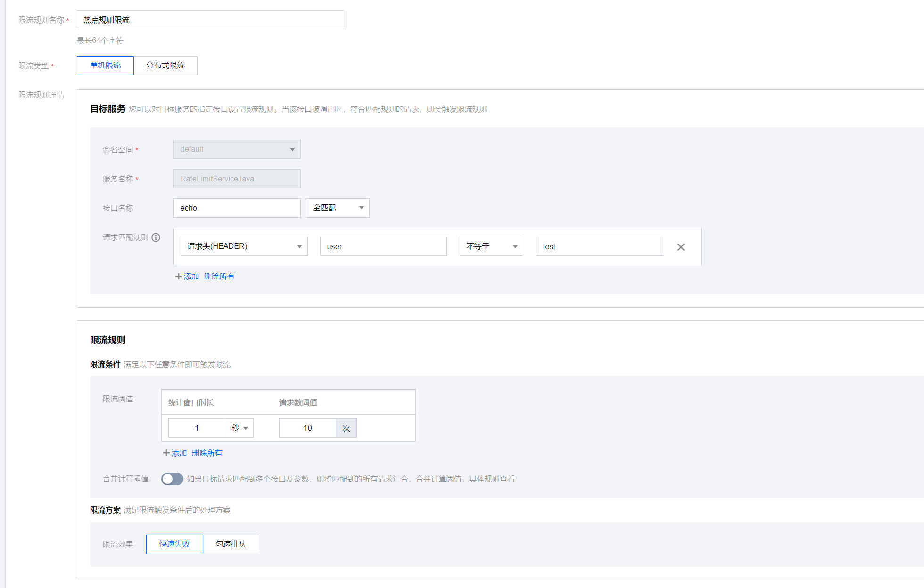
Task: Remove the user header match rule row
Action: click(681, 247)
